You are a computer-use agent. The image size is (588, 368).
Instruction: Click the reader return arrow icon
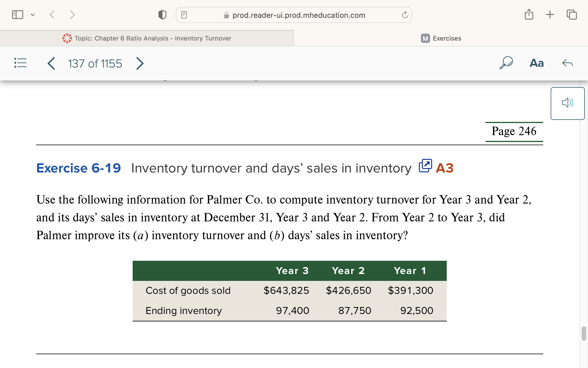pyautogui.click(x=567, y=63)
